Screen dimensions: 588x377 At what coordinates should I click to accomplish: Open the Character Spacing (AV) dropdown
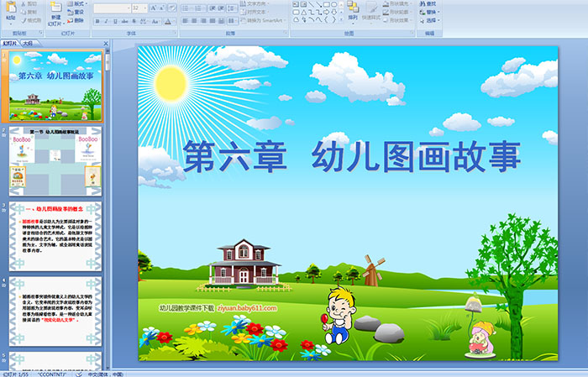(144, 21)
